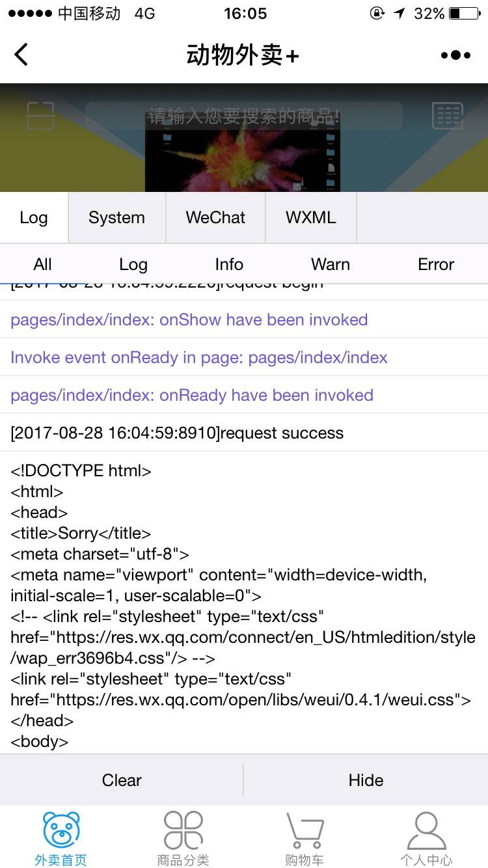Show All log entries
Image resolution: width=488 pixels, height=868 pixels.
[42, 264]
